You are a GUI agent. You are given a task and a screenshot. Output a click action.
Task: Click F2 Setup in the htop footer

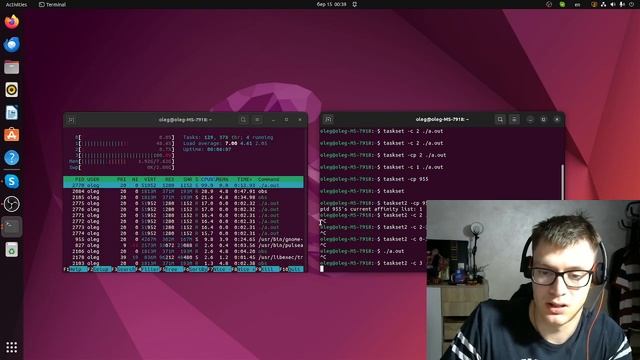100,269
